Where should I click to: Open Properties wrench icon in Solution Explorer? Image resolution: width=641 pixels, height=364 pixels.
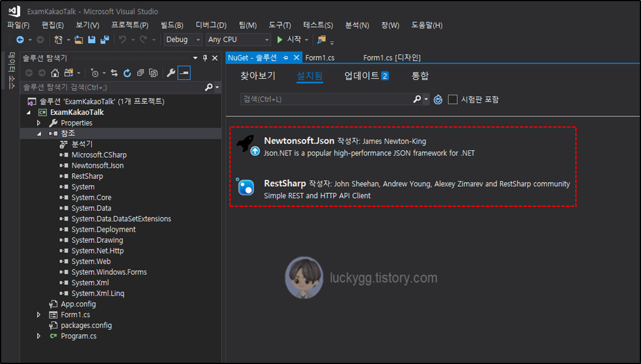click(x=171, y=73)
